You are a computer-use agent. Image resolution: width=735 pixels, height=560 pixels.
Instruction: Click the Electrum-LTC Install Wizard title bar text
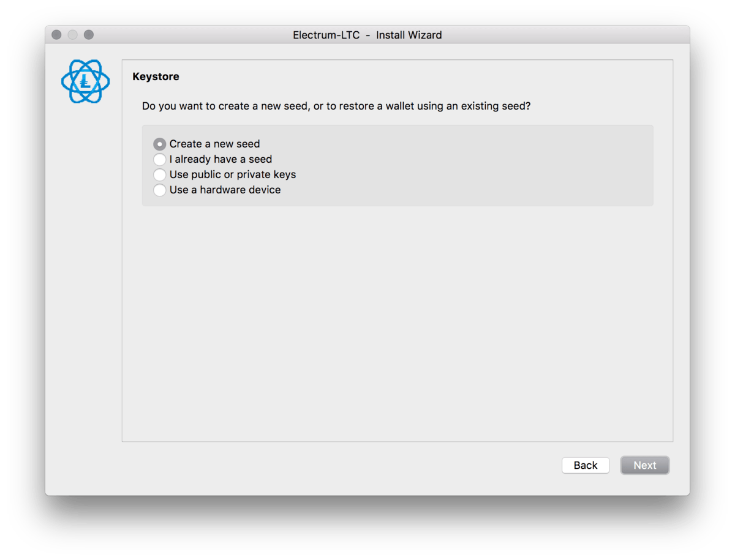coord(367,35)
